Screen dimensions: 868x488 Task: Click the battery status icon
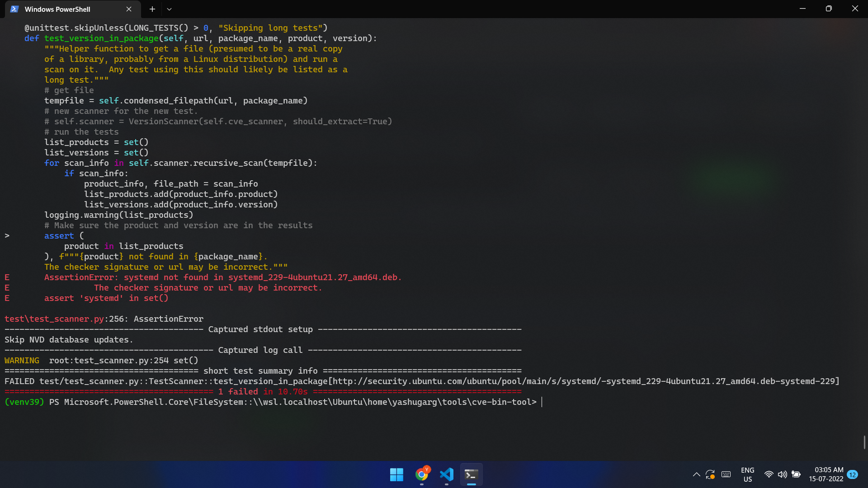click(796, 474)
